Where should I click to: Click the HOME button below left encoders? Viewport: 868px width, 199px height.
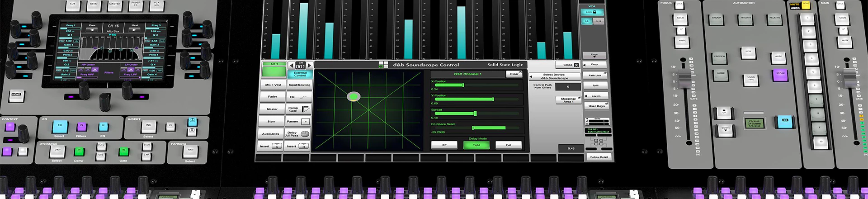(16, 95)
